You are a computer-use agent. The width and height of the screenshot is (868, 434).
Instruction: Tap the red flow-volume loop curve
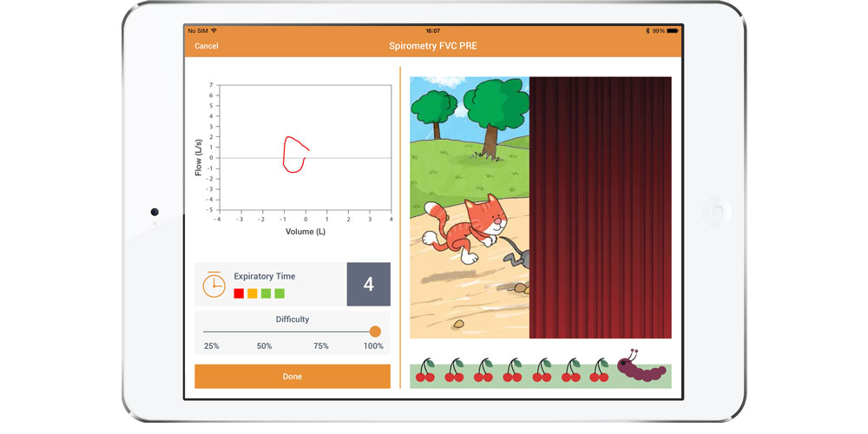coord(295,155)
